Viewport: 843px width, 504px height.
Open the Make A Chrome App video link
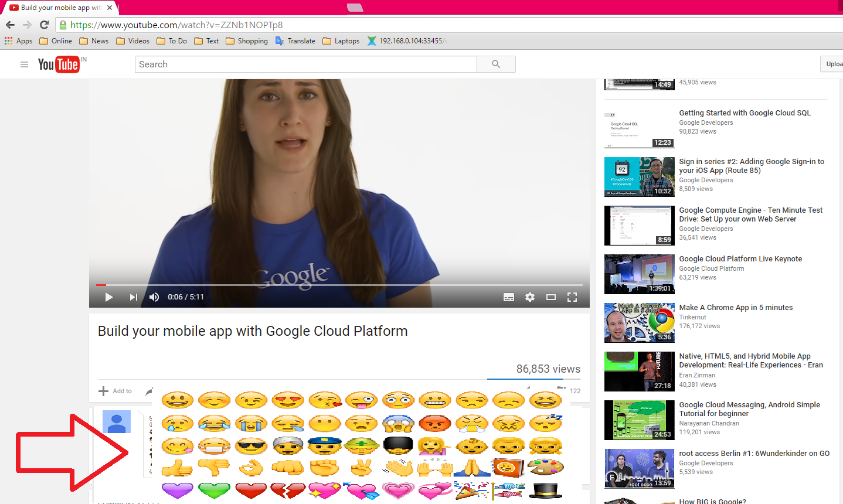coord(736,307)
